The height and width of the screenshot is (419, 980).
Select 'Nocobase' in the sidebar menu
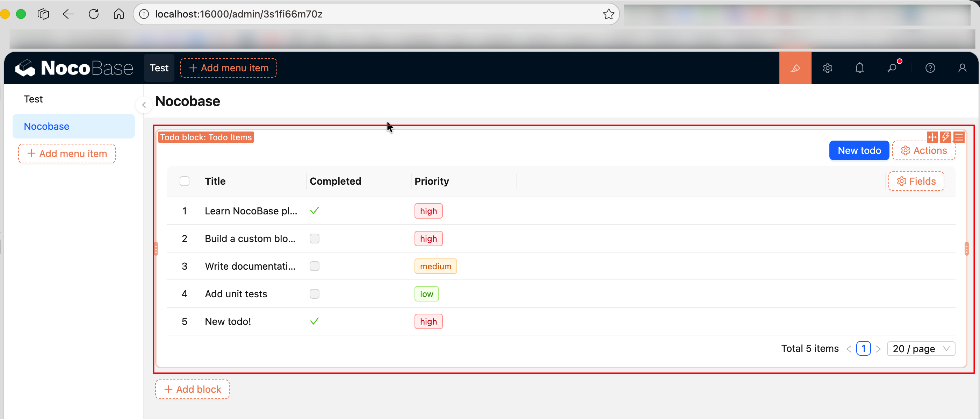[46, 126]
